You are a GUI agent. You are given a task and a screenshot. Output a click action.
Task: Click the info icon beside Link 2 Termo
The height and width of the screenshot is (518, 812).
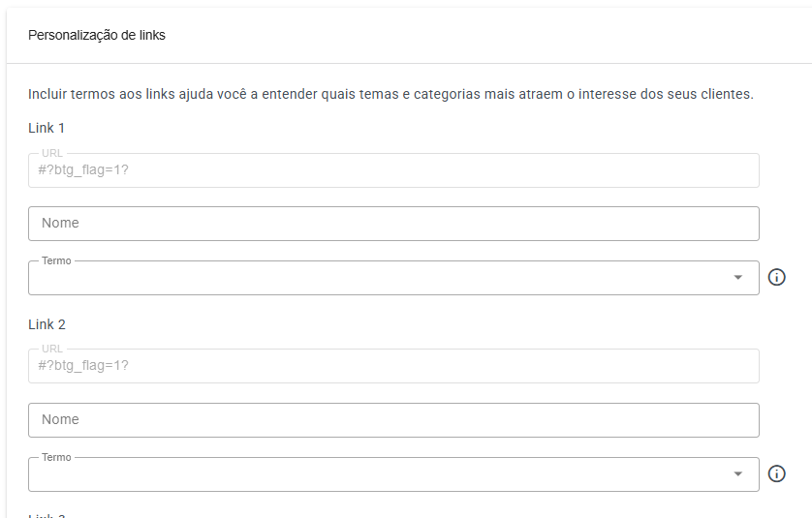click(x=776, y=474)
